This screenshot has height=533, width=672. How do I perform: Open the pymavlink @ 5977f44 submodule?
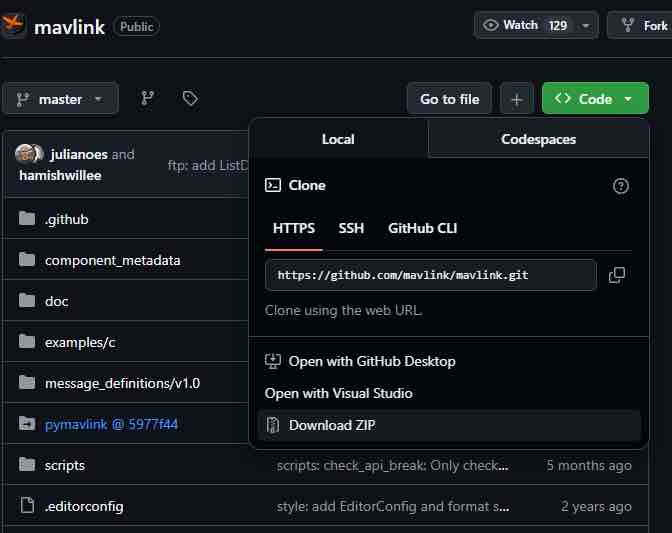point(111,425)
